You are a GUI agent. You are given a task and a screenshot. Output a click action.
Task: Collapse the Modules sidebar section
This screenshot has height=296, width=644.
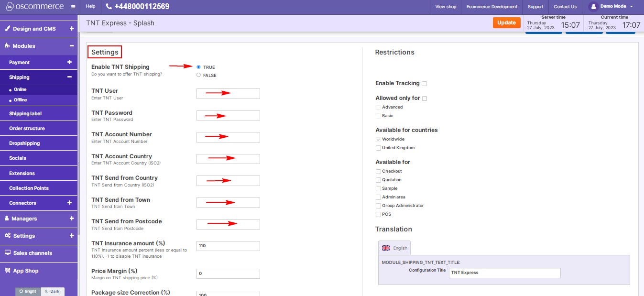[x=71, y=46]
